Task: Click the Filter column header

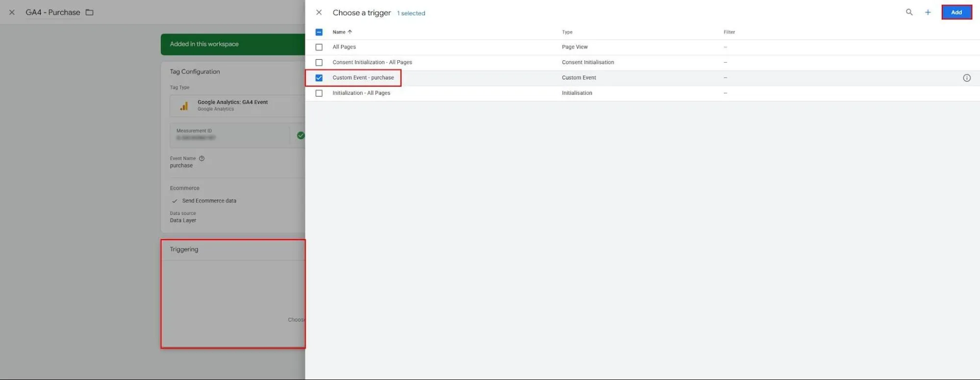Action: point(729,32)
